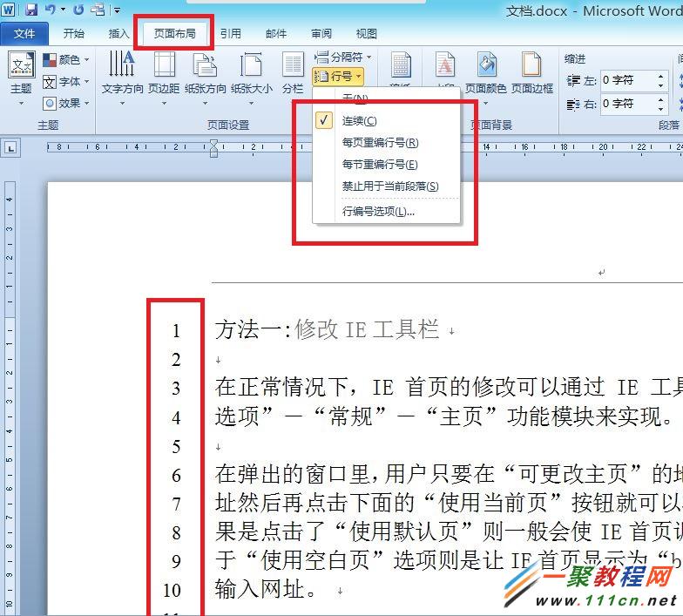This screenshot has height=616, width=683.
Task: Expand the Text Direction dropdown arrow
Action: 122,103
